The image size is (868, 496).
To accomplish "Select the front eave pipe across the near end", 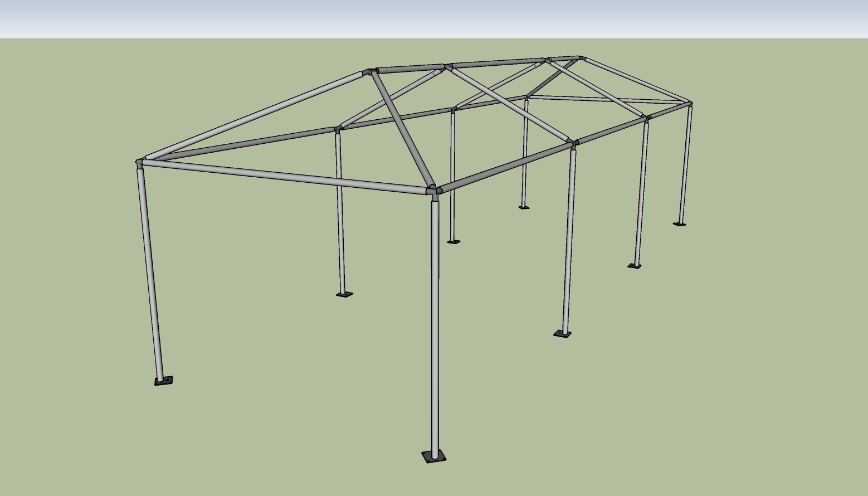I will point(285,177).
